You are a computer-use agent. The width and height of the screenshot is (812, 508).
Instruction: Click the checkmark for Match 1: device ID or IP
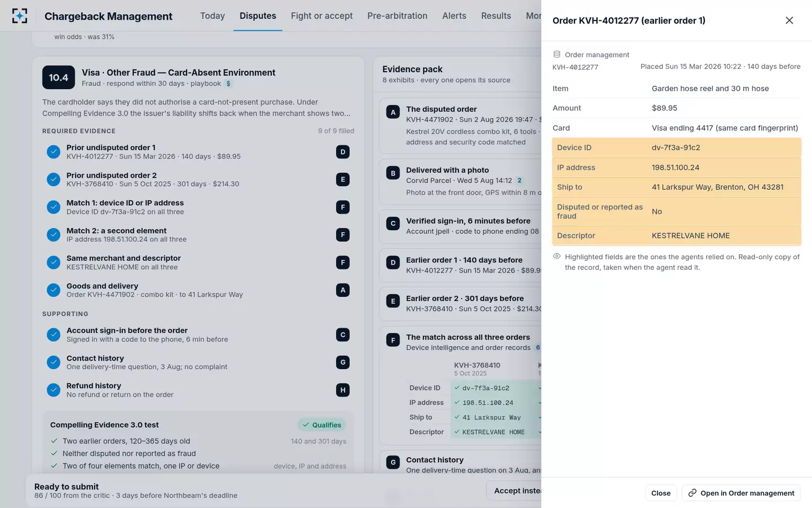(x=54, y=207)
